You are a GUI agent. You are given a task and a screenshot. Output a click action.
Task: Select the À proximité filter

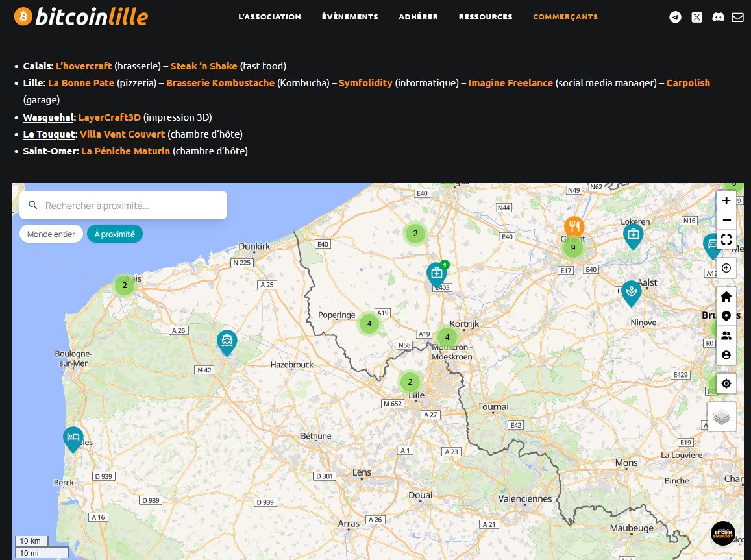(x=115, y=234)
